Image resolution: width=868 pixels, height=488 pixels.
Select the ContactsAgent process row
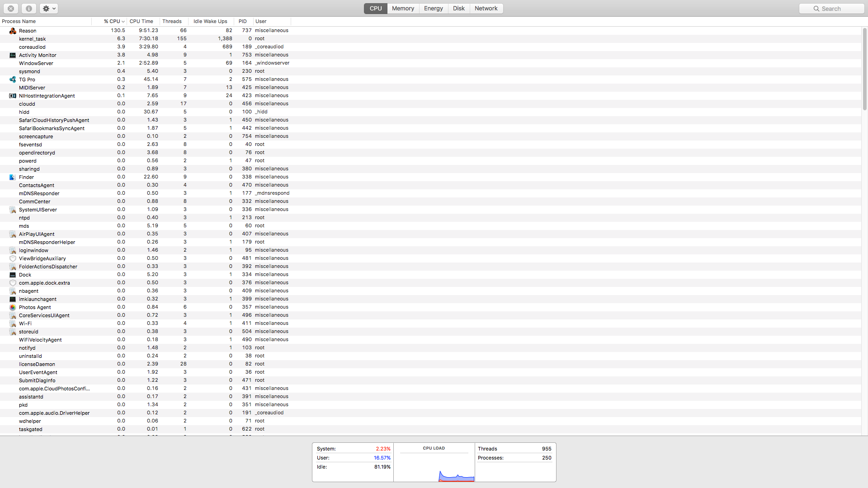tap(430, 185)
